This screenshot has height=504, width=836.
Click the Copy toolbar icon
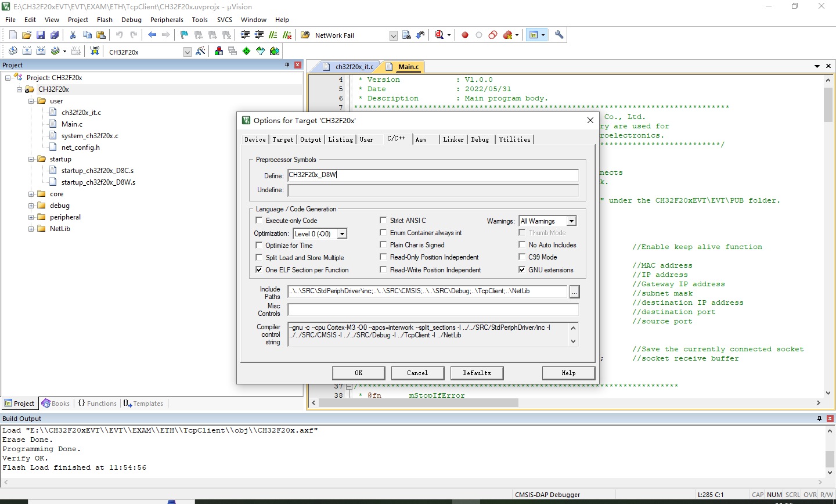click(87, 35)
